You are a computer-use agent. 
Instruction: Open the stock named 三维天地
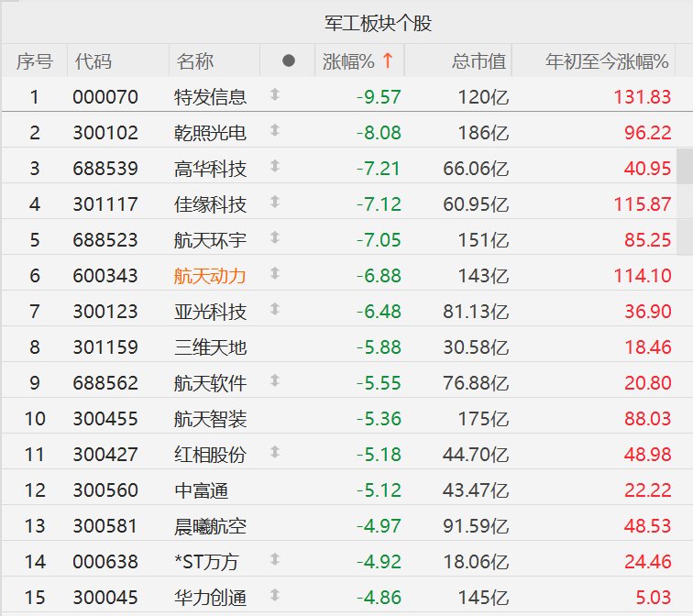click(x=210, y=347)
